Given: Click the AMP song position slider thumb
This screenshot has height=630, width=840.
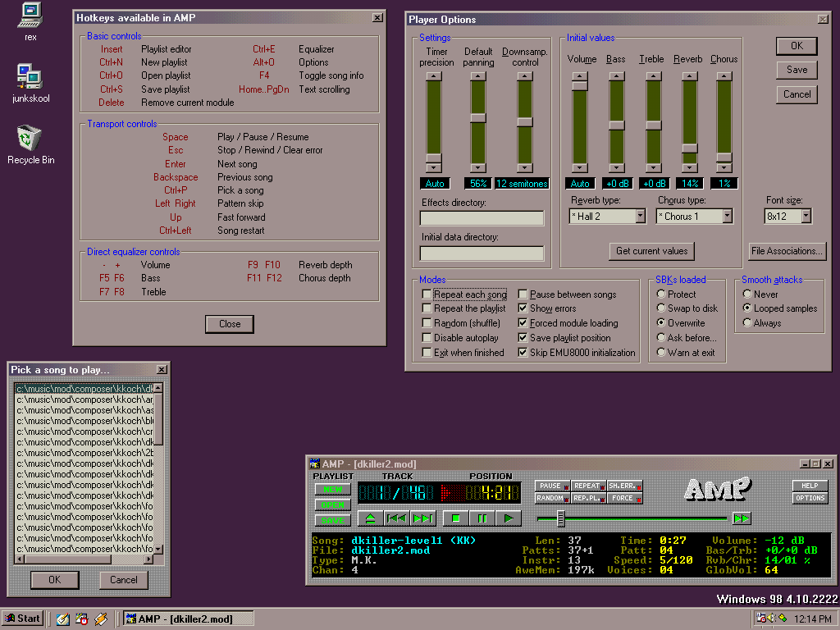Looking at the screenshot, I should click(x=560, y=518).
